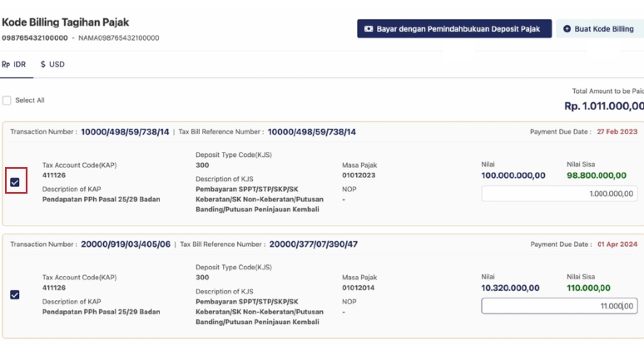
Task: Select transaction number 10000/498/59/738/14
Action: click(x=125, y=131)
